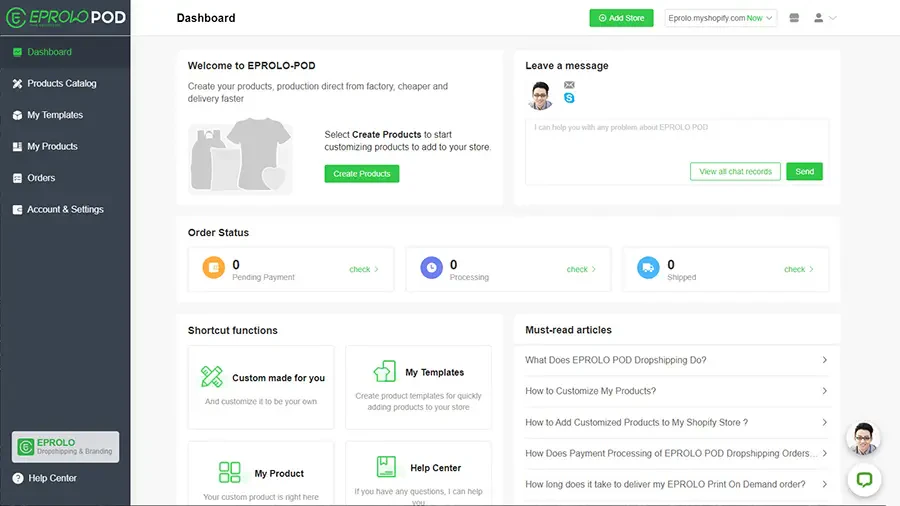This screenshot has width=900, height=506.
Task: Click the Products Catalog sidebar icon
Action: pos(17,84)
